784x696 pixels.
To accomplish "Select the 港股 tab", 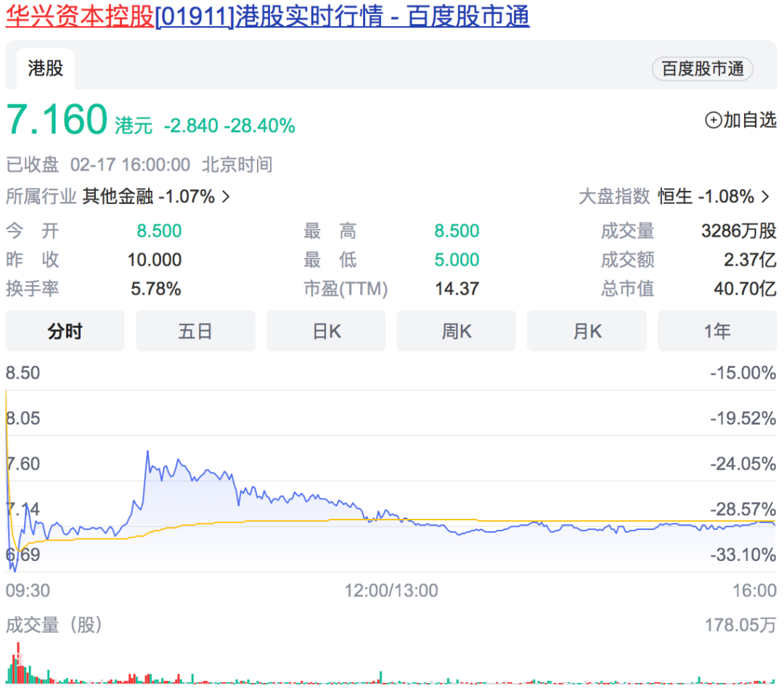I will (46, 68).
